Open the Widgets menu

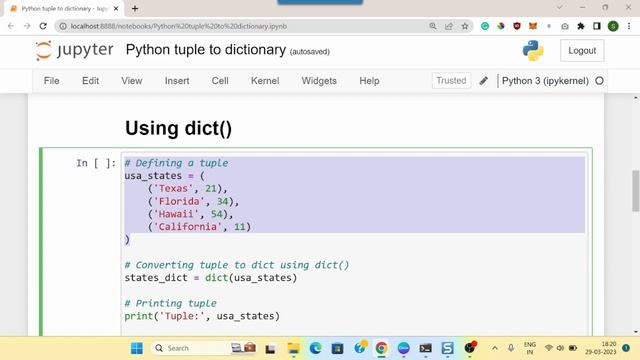pyautogui.click(x=319, y=81)
